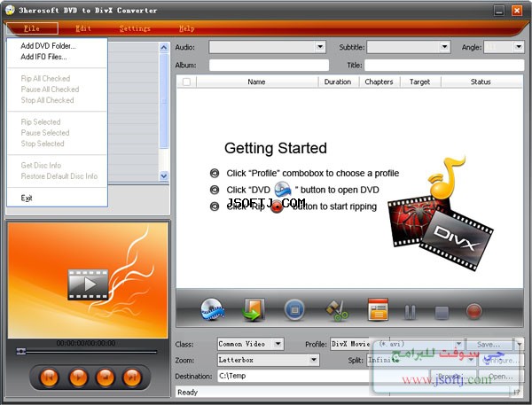Click the Open... destination button
Image resolution: width=532 pixels, height=405 pixels.
pos(501,376)
